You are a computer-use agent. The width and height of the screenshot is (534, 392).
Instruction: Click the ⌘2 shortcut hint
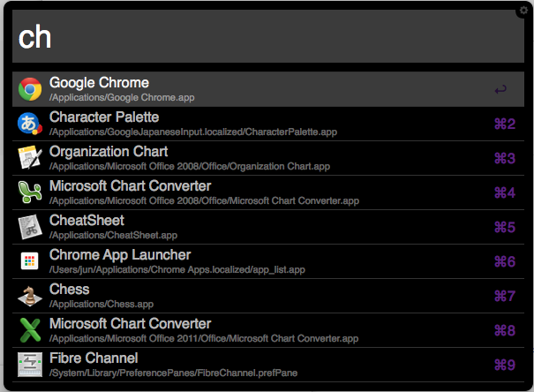tap(504, 124)
